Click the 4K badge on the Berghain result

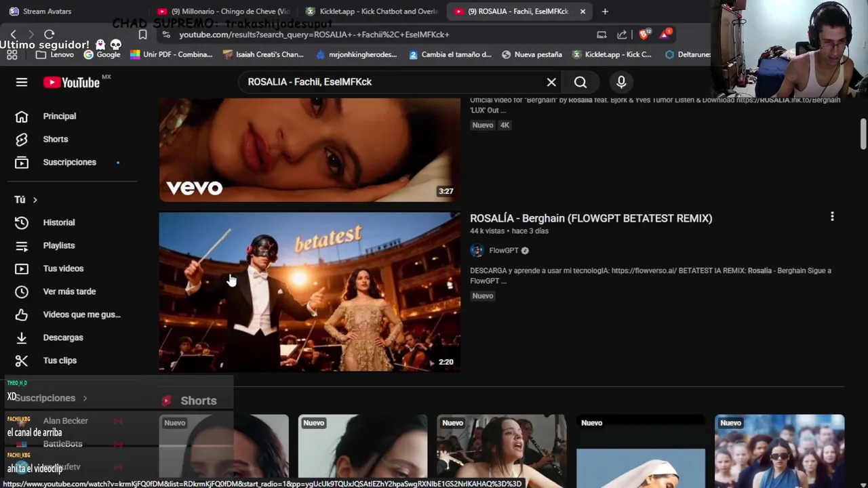point(505,125)
